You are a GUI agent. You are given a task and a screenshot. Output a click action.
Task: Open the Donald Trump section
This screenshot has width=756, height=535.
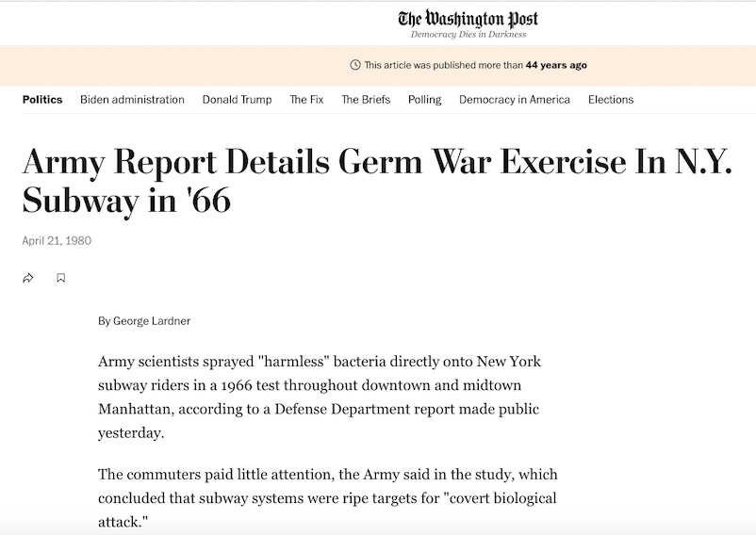pyautogui.click(x=237, y=100)
